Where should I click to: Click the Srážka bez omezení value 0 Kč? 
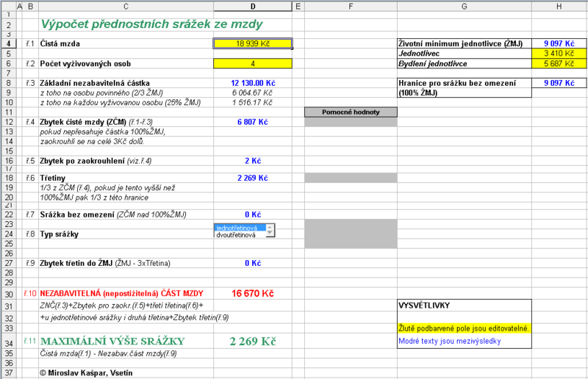[253, 214]
